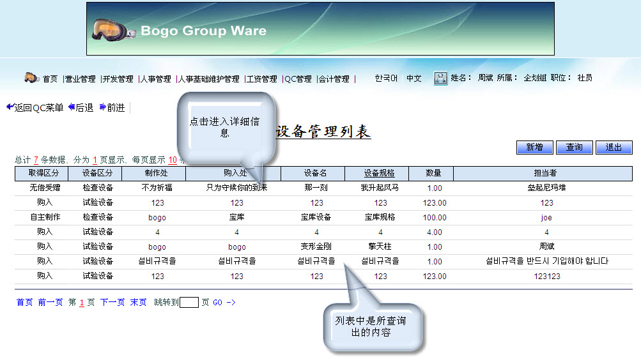Click the GO -> jump link
Image resolution: width=641 pixels, height=364 pixels.
click(224, 303)
